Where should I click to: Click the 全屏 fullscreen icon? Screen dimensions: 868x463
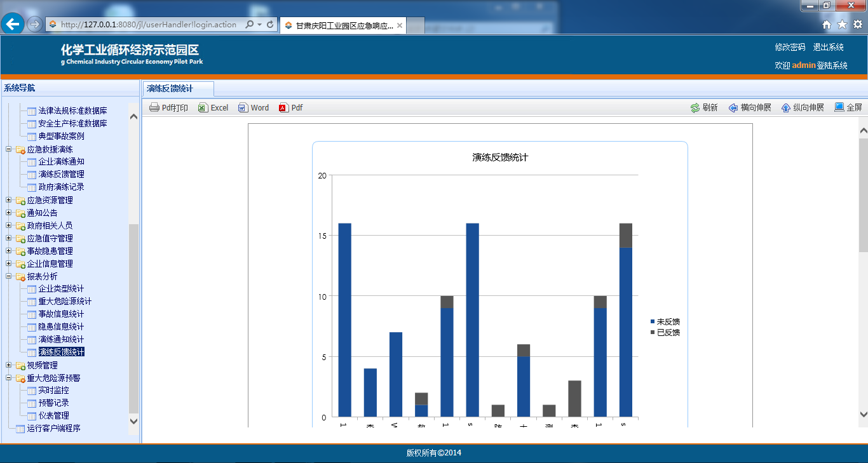click(839, 107)
